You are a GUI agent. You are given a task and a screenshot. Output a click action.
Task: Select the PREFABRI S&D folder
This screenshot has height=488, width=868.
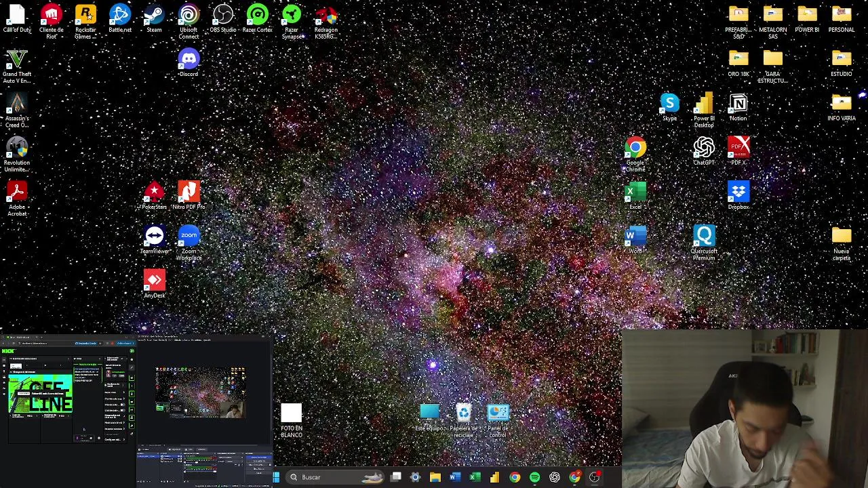[738, 21]
